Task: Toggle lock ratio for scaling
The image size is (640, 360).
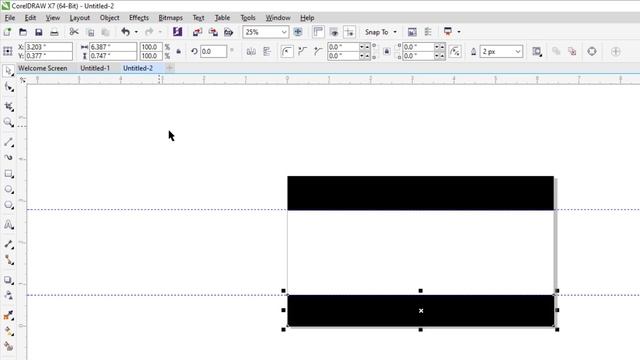Action: 178,51
